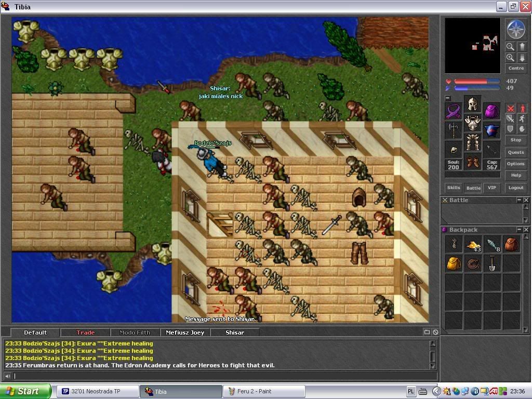532x399 pixels.
Task: Select the rune item in backpack
Action: point(454,244)
